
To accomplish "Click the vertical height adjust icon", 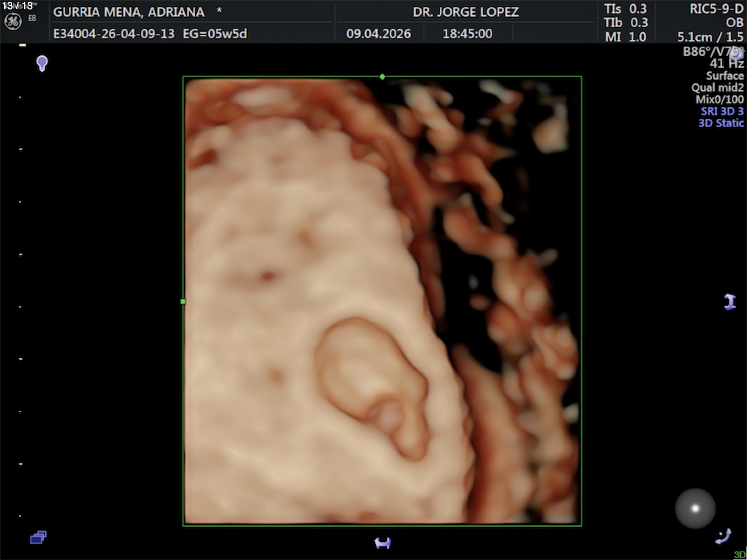I will (x=730, y=302).
